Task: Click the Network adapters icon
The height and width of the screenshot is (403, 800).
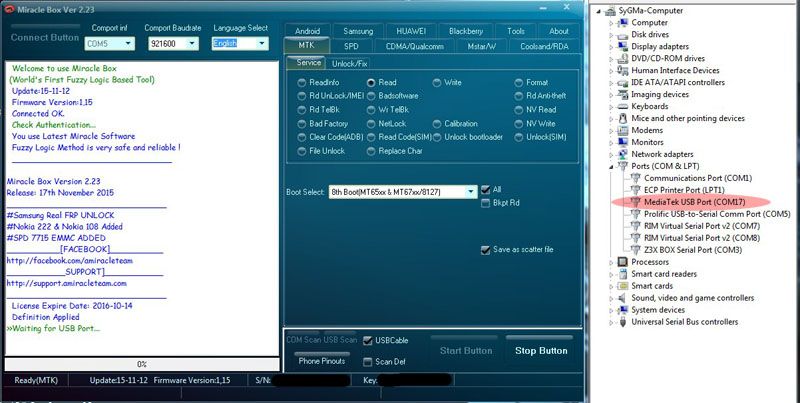Action: 622,154
